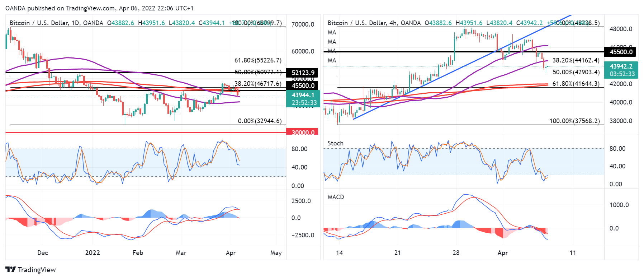Open the MACD indicator label
This screenshot has width=644, height=279.
tap(336, 197)
